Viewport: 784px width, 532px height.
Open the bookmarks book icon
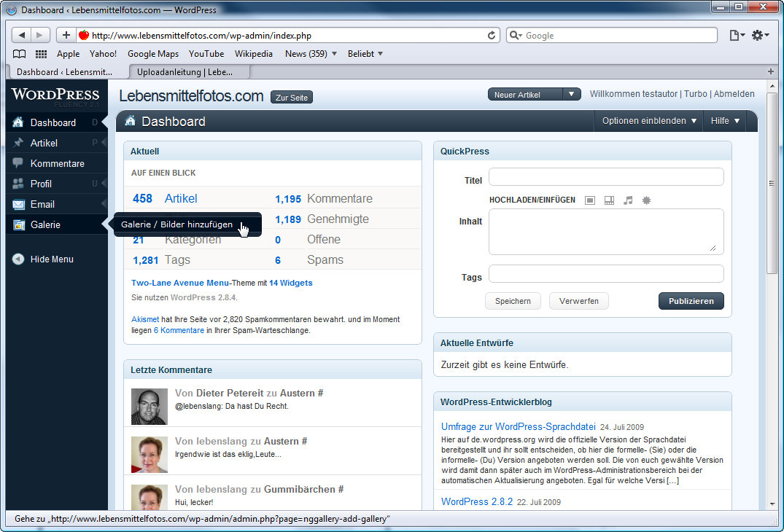(x=20, y=54)
